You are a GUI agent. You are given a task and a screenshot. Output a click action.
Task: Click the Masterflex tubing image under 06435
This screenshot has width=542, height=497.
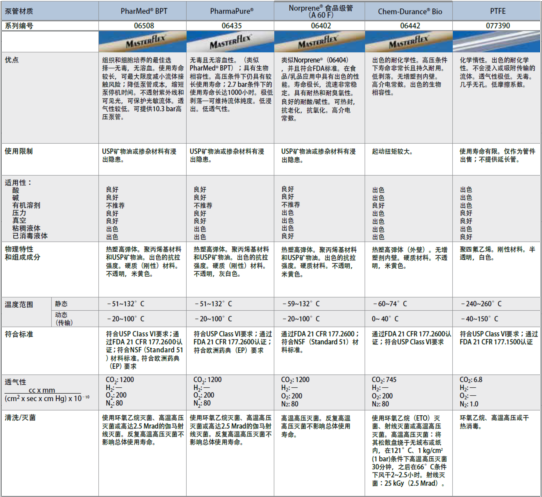pos(230,41)
